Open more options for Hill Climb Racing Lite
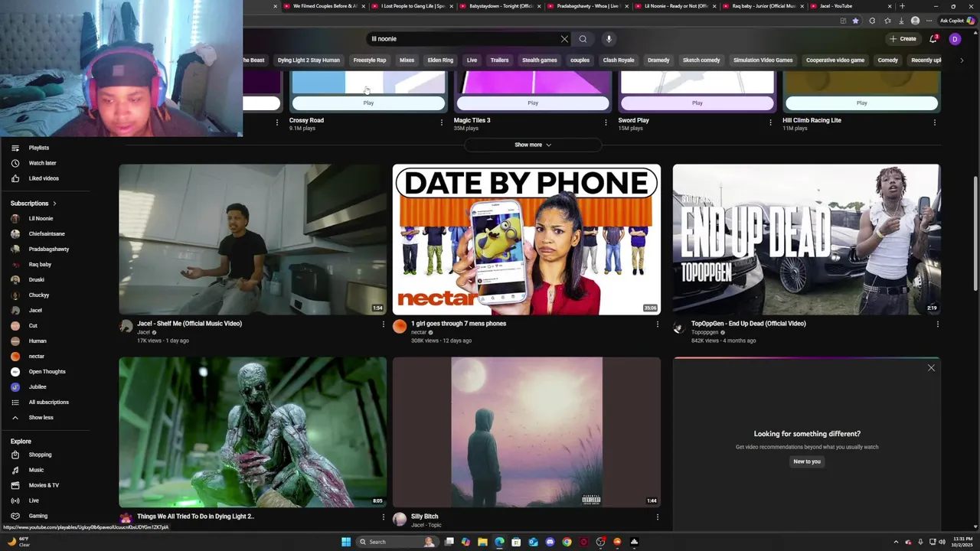 934,122
